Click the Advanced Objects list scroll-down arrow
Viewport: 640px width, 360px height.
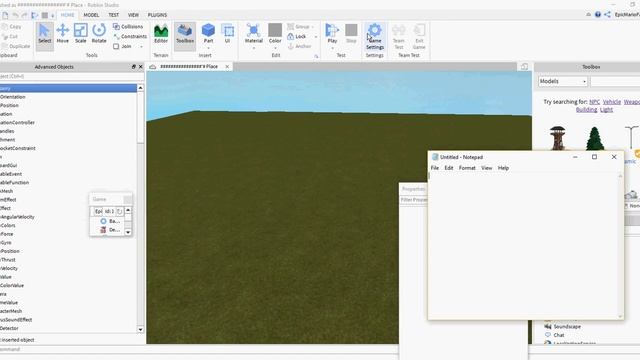coord(140,329)
